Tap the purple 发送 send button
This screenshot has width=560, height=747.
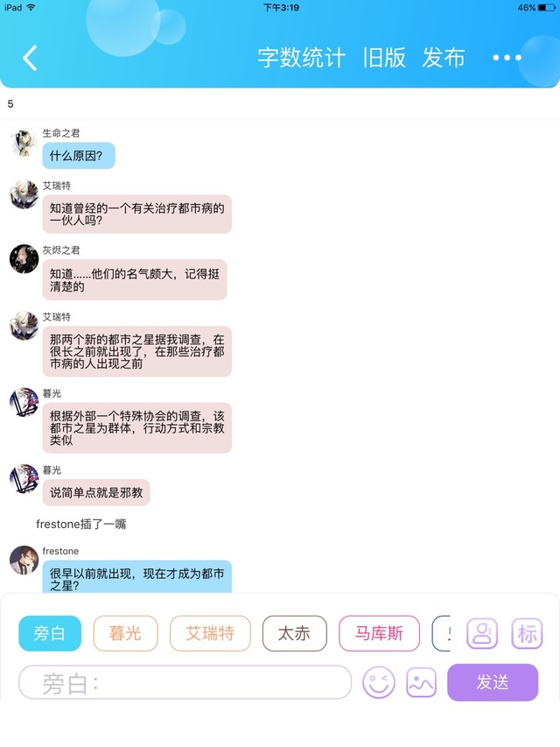coord(493,682)
